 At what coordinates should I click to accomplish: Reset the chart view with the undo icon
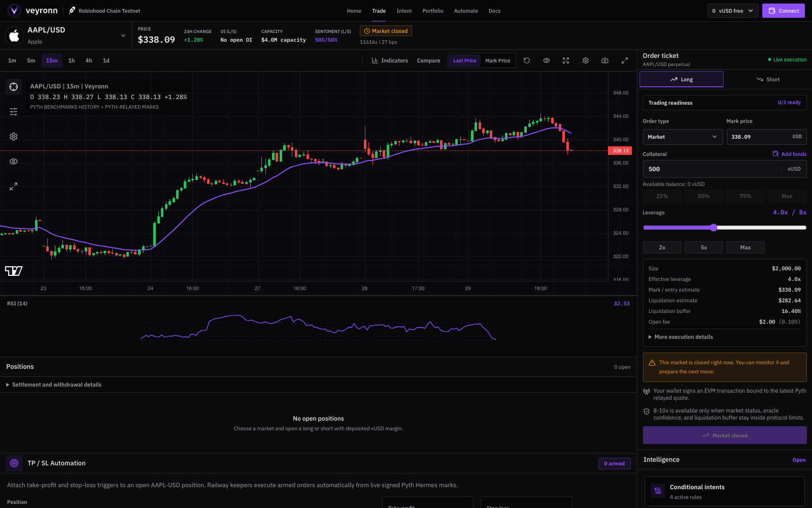[x=527, y=60]
